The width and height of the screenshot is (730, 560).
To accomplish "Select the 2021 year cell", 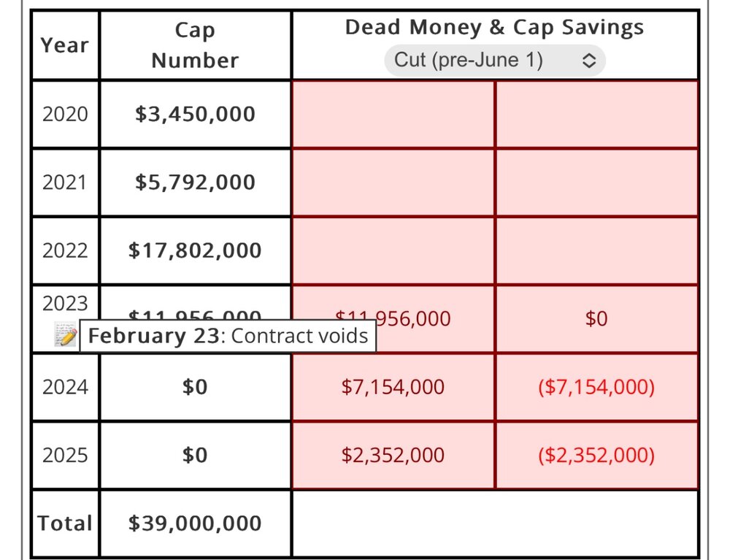I will pyautogui.click(x=65, y=182).
